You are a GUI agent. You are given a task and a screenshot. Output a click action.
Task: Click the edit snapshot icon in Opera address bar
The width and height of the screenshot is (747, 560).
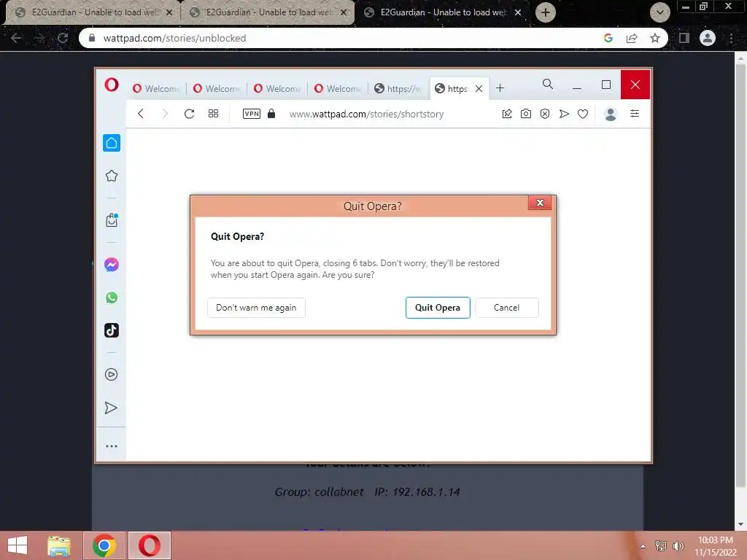click(x=507, y=113)
